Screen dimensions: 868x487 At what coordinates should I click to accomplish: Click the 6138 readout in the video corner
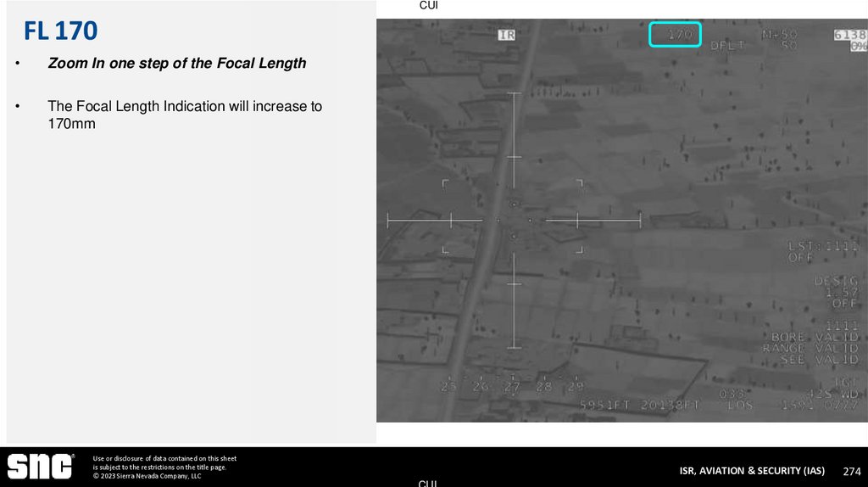pyautogui.click(x=850, y=35)
